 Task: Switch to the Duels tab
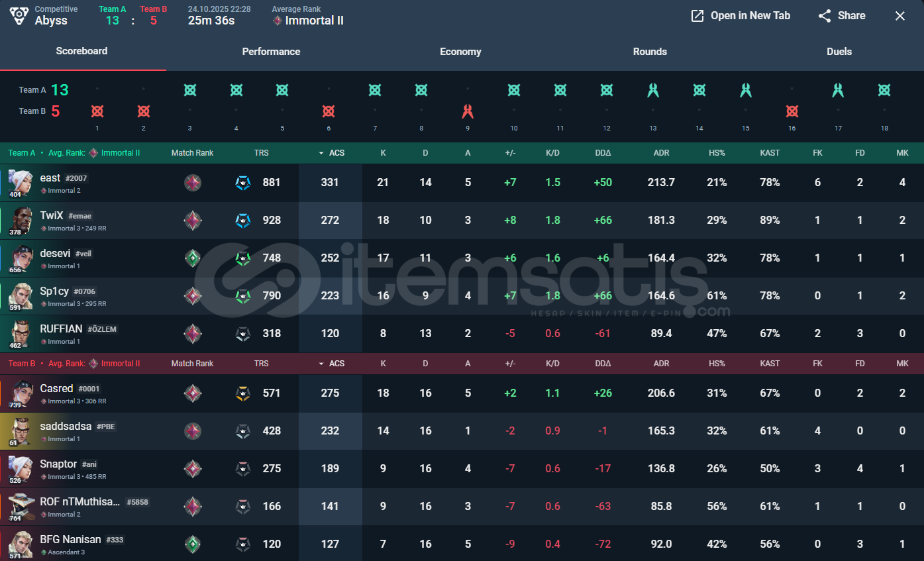pyautogui.click(x=839, y=51)
